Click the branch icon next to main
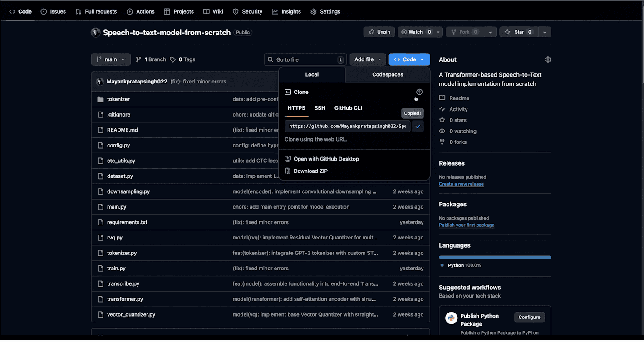This screenshot has height=342, width=644. click(98, 59)
